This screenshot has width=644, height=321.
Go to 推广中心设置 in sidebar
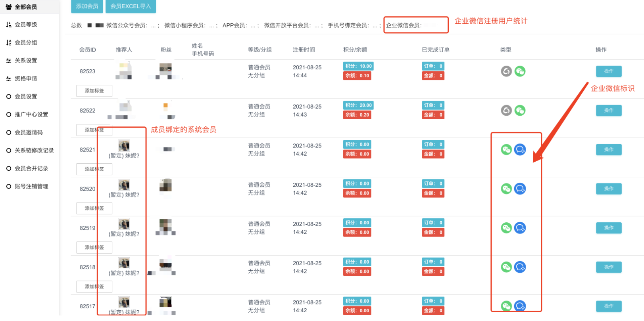coord(31,115)
